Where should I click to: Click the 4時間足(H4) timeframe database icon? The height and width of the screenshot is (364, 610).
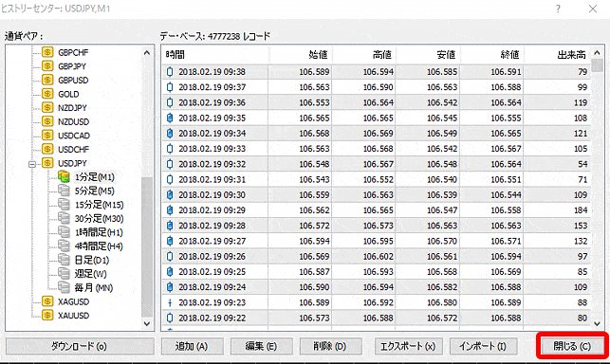[64, 246]
